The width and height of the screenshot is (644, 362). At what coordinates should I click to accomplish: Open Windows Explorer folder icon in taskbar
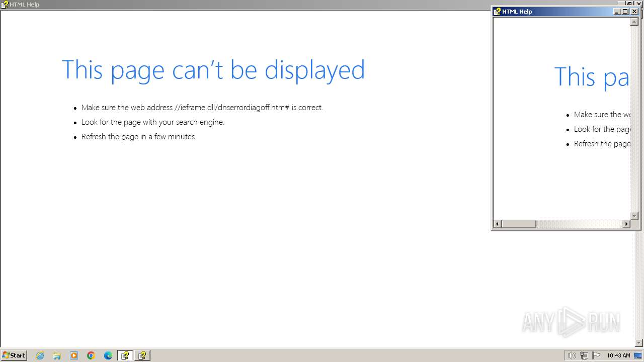[57, 355]
